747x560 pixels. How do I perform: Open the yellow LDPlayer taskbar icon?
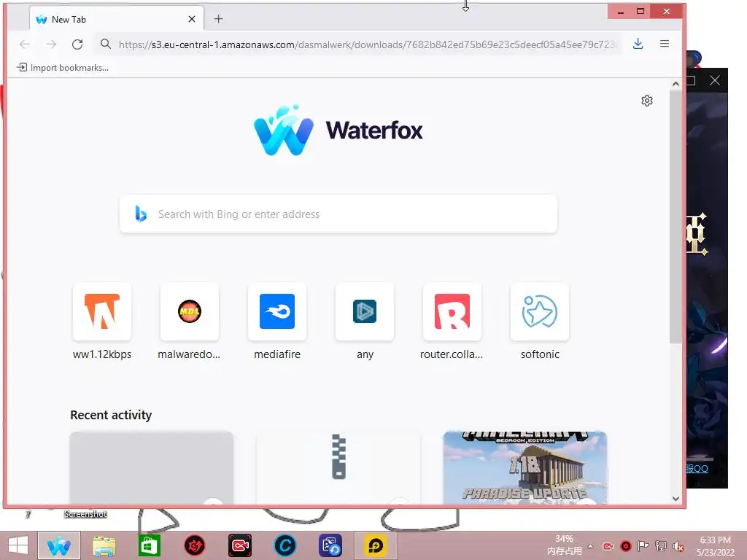(x=376, y=545)
